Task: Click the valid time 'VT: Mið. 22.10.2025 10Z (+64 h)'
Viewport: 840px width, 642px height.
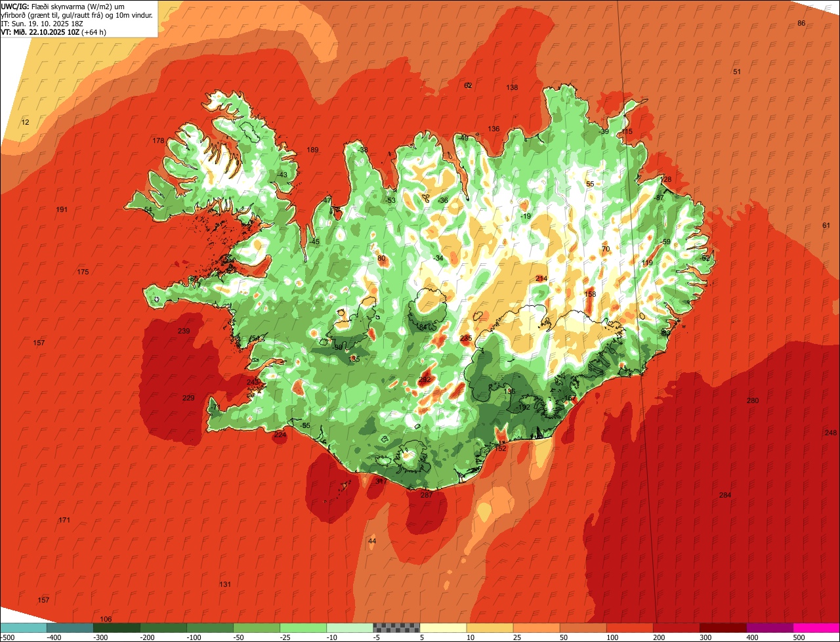Action: click(54, 32)
